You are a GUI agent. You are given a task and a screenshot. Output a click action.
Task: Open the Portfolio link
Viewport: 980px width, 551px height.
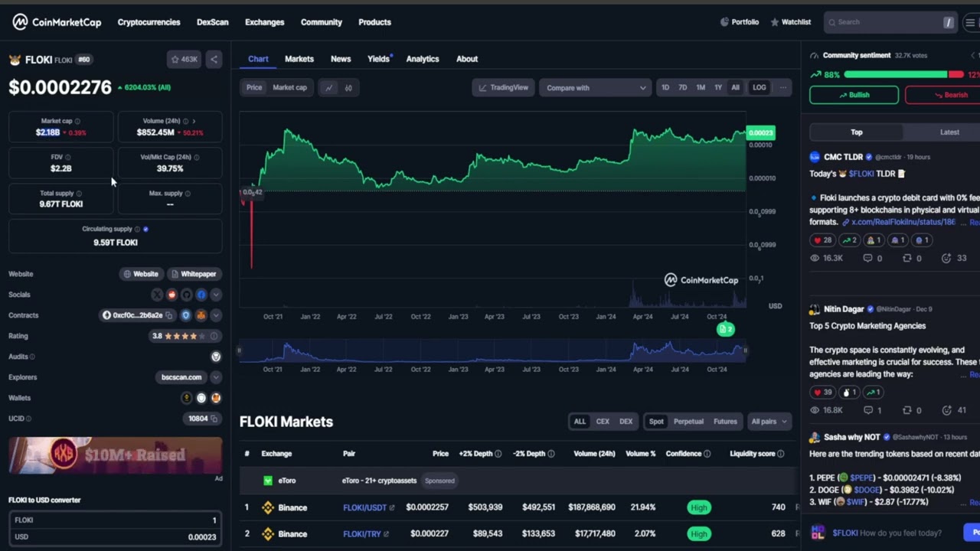coord(740,22)
